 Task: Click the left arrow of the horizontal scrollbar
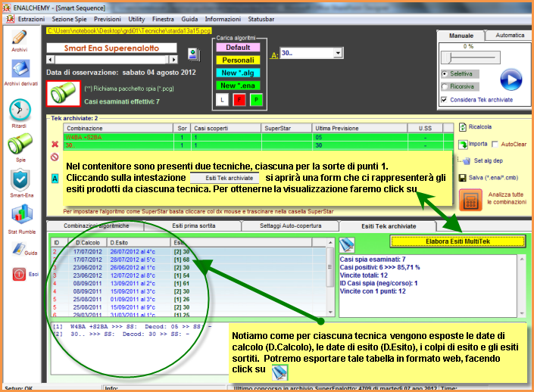[51, 60]
